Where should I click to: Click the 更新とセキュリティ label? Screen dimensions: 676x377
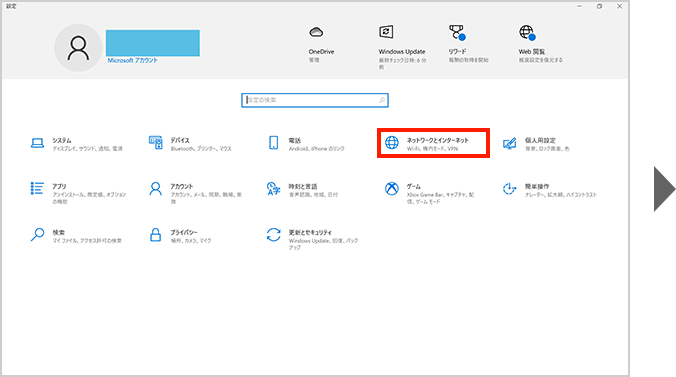[310, 232]
